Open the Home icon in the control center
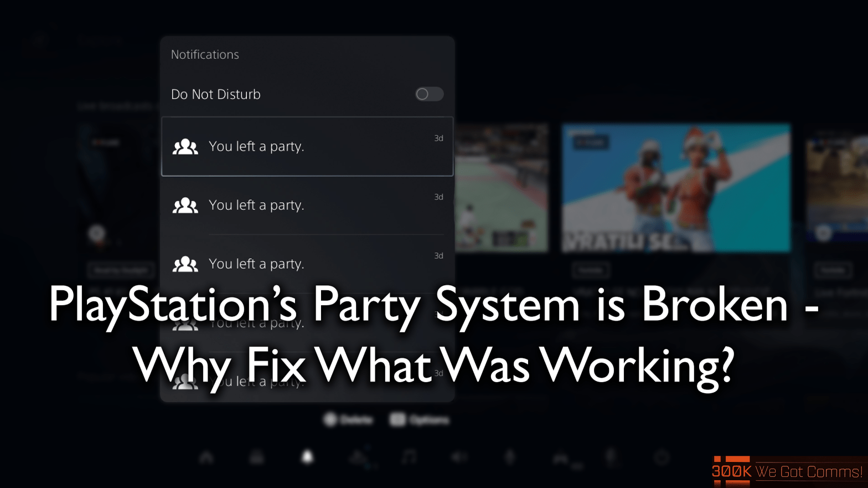This screenshot has height=488, width=868. tap(206, 458)
